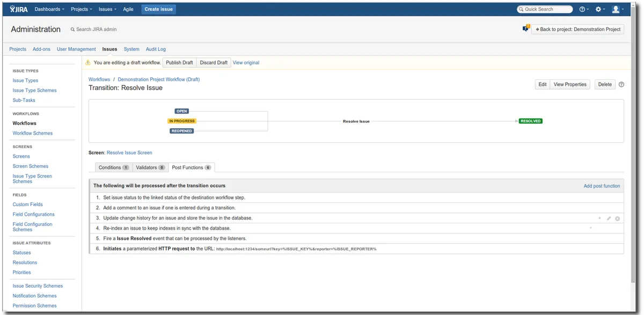
Task: Click the draft warning triangle icon
Action: [88, 62]
